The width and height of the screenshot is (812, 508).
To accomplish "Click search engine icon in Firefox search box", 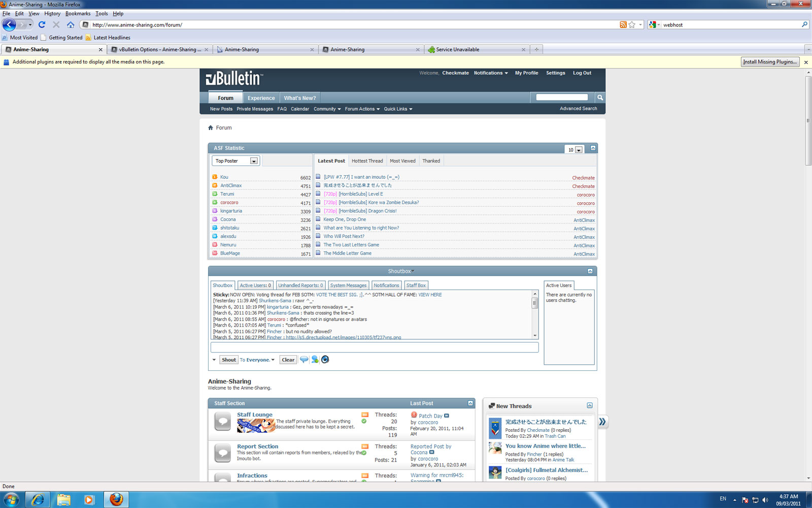I will click(x=653, y=24).
